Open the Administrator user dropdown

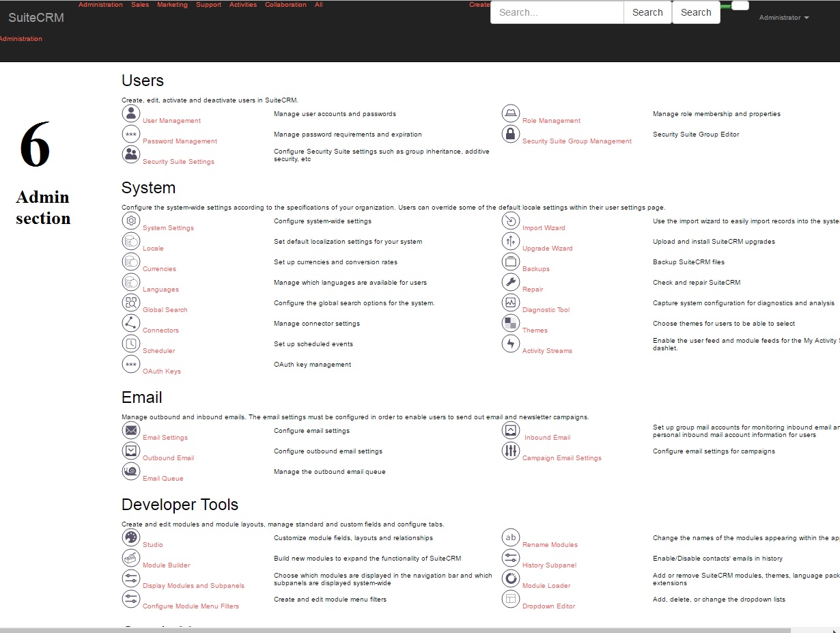point(784,18)
